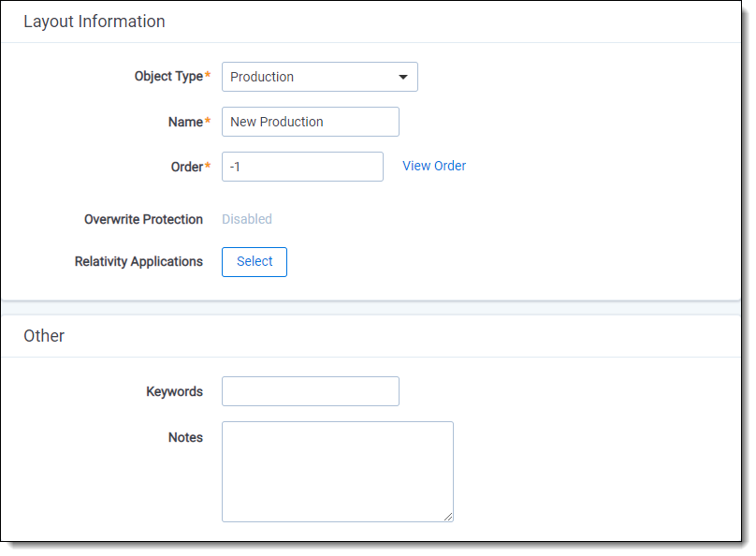Click the required asterisk beside Object Type
Viewport: 756px width, 556px height.
click(x=208, y=76)
